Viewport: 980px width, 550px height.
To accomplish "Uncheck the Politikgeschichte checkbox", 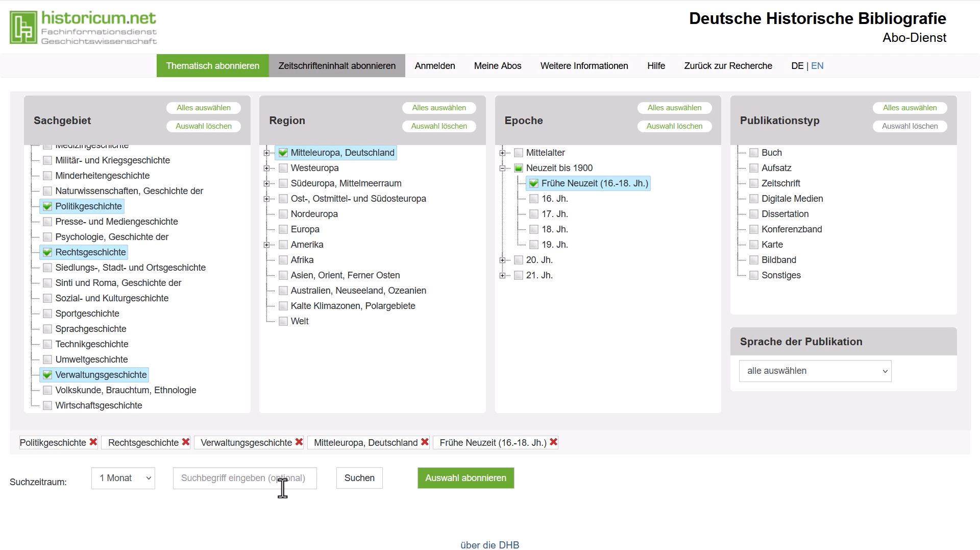I will point(47,206).
